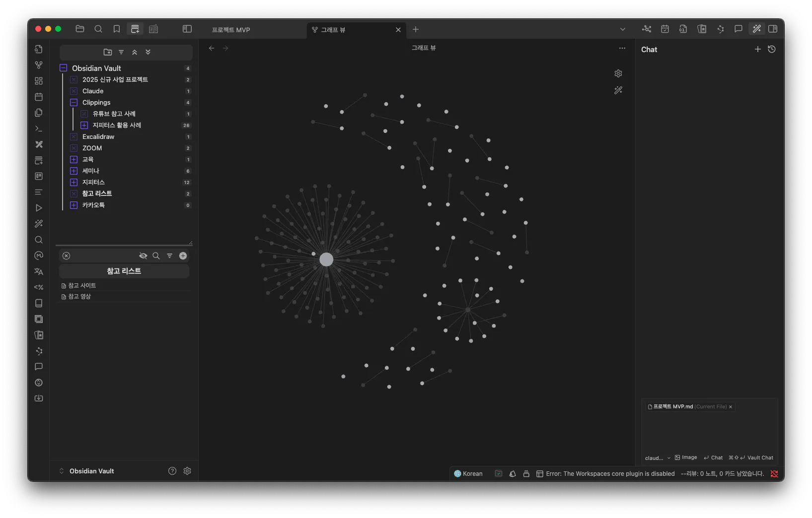Open chat history in Chat panel

tap(772, 49)
